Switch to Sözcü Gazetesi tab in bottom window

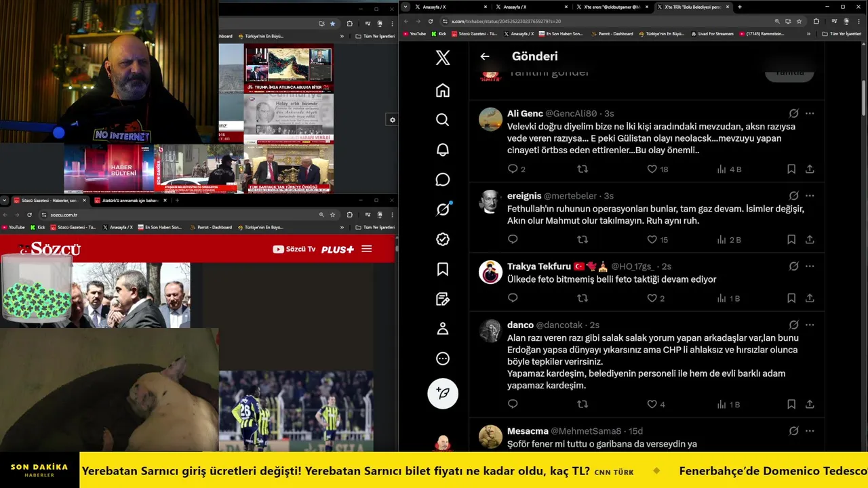pos(49,201)
